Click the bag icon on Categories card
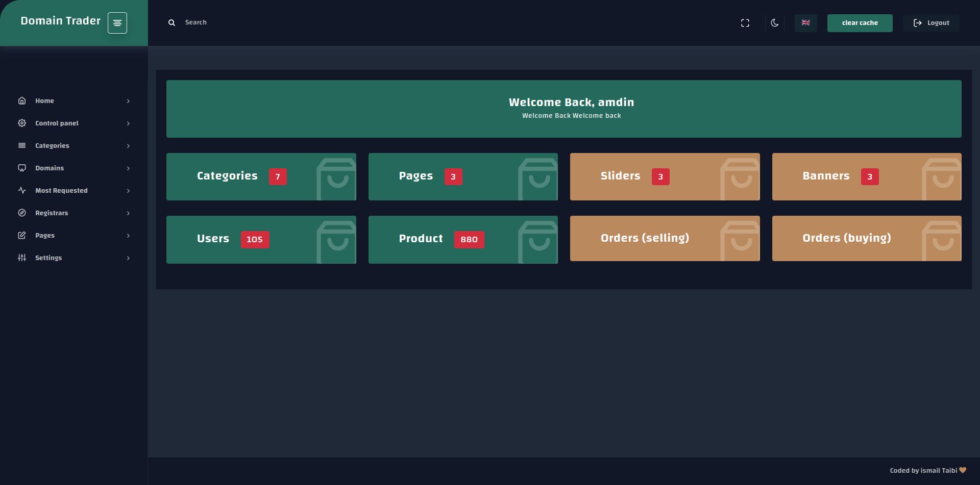The width and height of the screenshot is (980, 485). click(336, 179)
